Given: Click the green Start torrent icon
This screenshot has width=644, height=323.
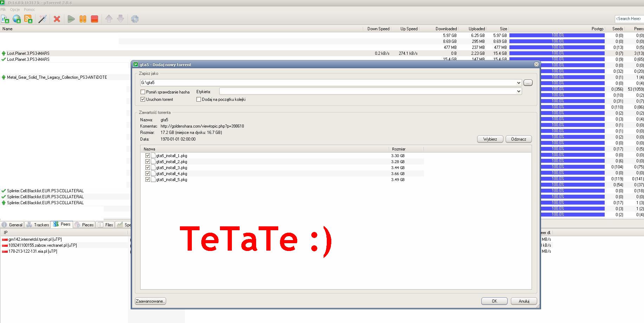Looking at the screenshot, I should click(71, 19).
